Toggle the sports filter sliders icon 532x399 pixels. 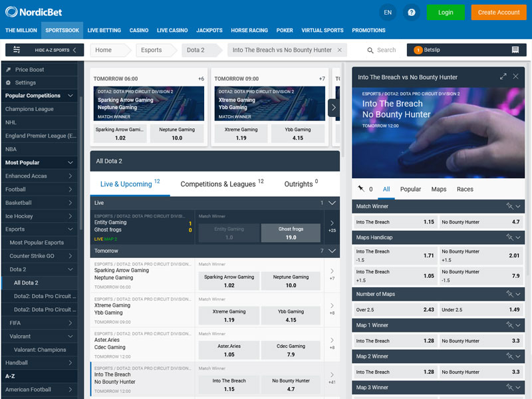click(x=16, y=49)
